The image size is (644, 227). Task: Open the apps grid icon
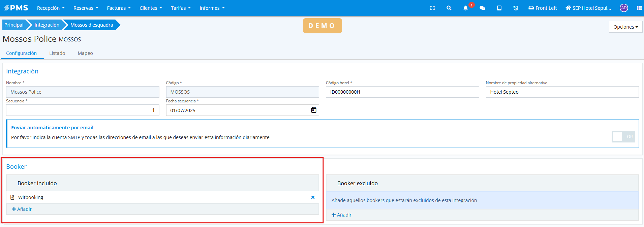[x=639, y=8]
